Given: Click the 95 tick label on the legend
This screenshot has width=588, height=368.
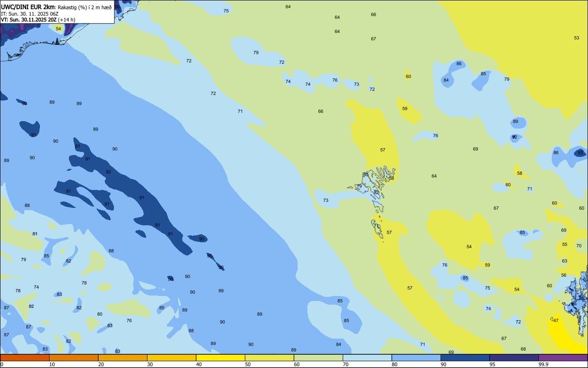Looking at the screenshot, I should (x=492, y=364).
